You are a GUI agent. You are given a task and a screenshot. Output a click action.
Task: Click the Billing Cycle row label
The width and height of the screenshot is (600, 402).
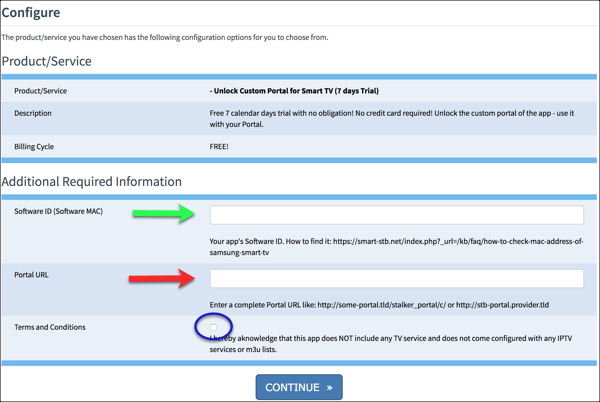coord(34,147)
